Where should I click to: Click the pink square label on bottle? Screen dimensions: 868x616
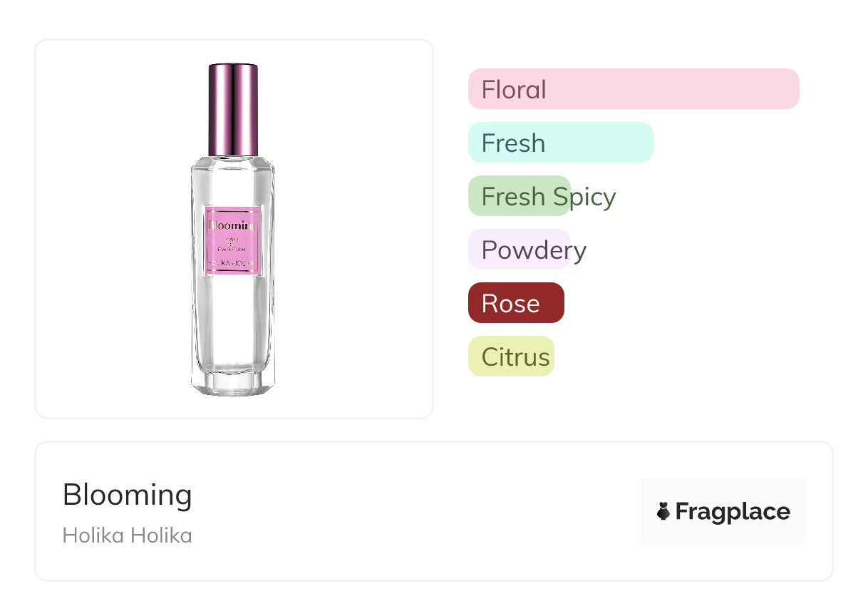tap(233, 240)
